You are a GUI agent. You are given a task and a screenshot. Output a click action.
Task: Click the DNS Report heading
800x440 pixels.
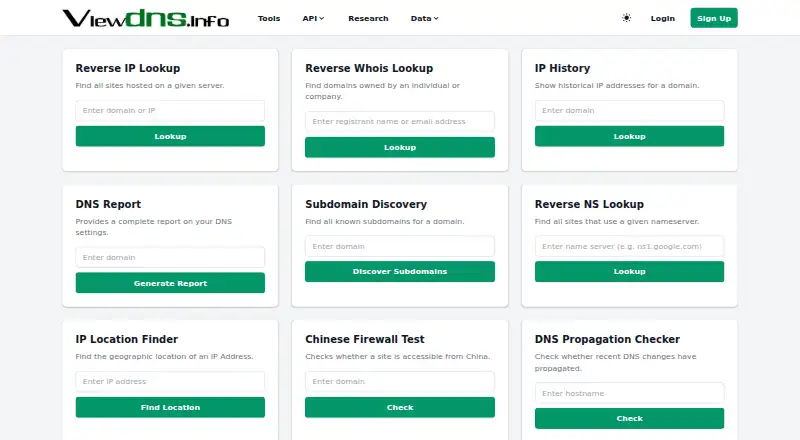click(108, 204)
